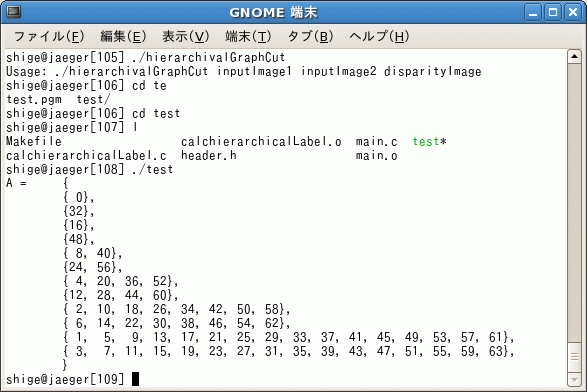Open the 編集(E) menu
The image size is (587, 392).
pyautogui.click(x=123, y=36)
